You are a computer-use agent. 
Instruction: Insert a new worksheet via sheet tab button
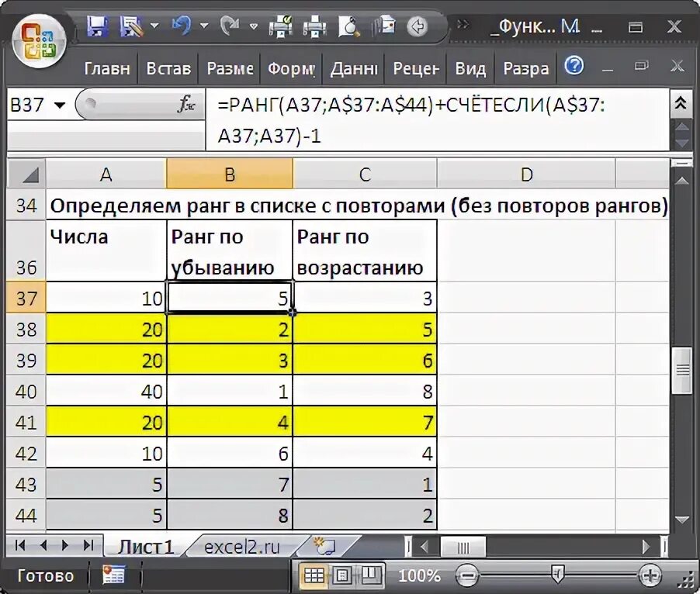[326, 546]
